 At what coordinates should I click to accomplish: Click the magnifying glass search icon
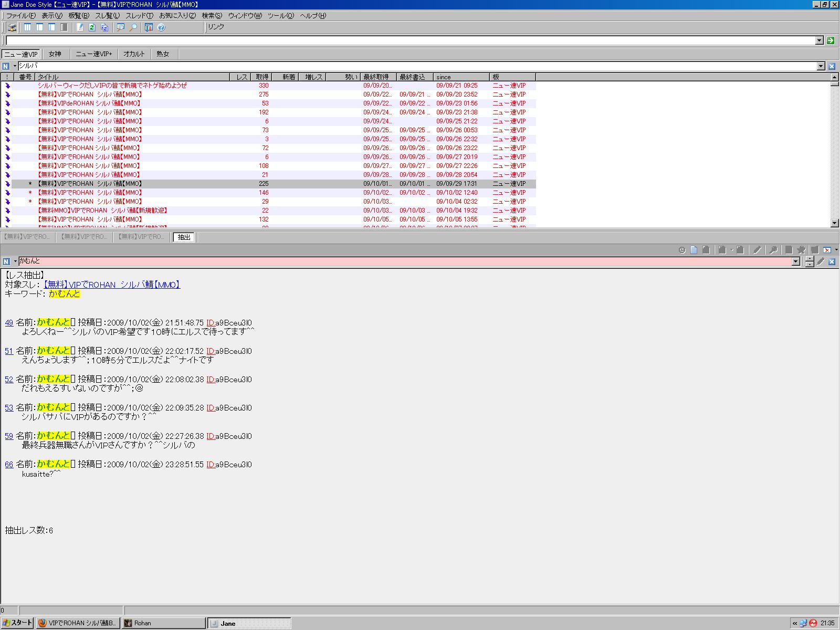pos(133,27)
